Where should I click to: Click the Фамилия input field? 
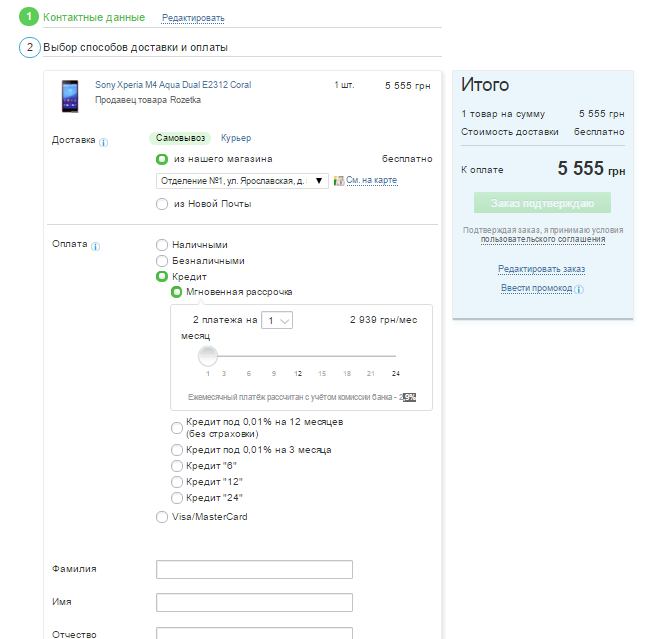[254, 569]
